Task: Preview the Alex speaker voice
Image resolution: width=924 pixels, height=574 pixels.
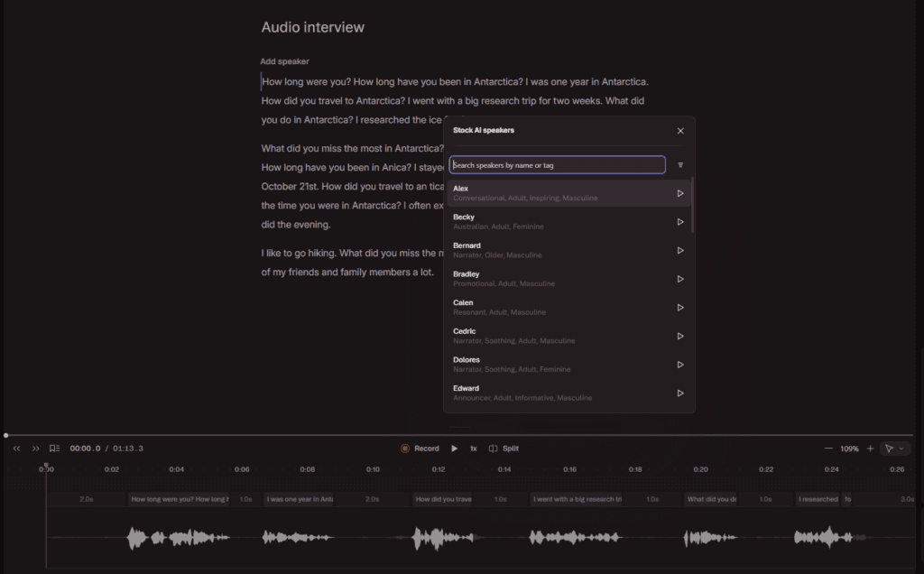Action: pos(680,192)
